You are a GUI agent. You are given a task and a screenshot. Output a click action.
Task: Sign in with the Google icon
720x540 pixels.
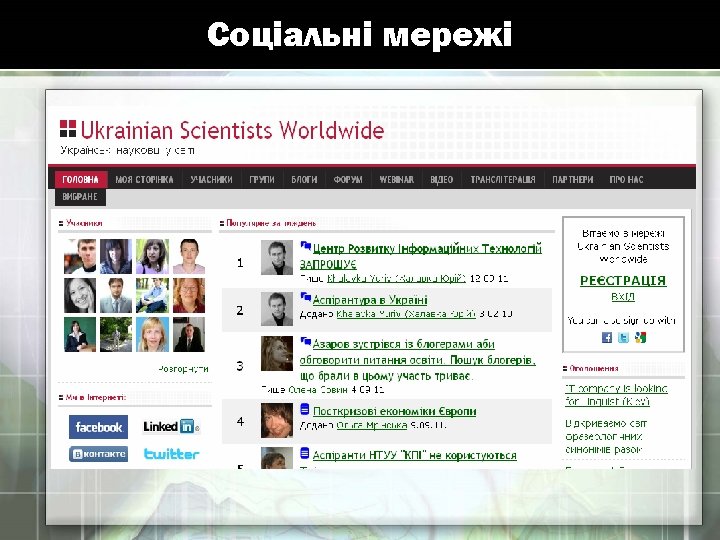(640, 338)
